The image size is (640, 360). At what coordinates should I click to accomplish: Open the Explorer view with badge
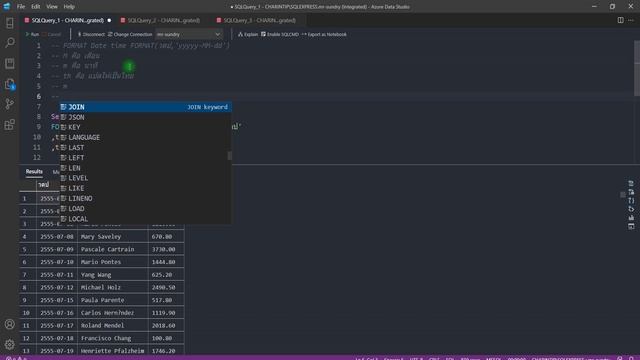(x=10, y=84)
